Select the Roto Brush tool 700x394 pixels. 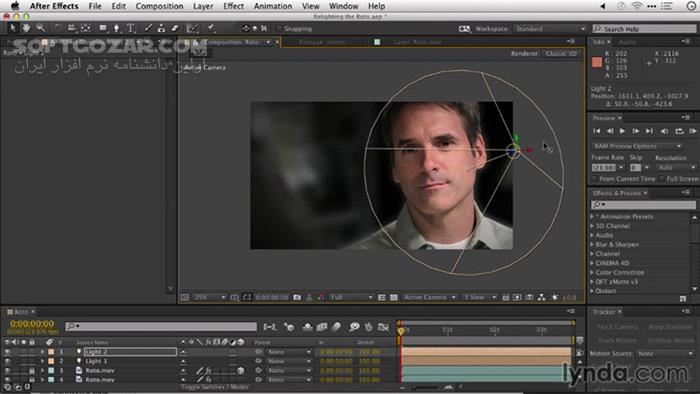point(192,28)
